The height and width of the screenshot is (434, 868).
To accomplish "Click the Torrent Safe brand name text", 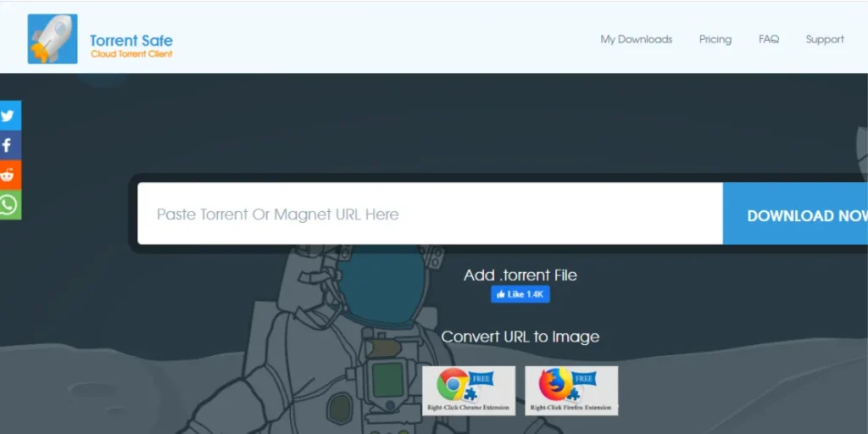I will tap(131, 40).
